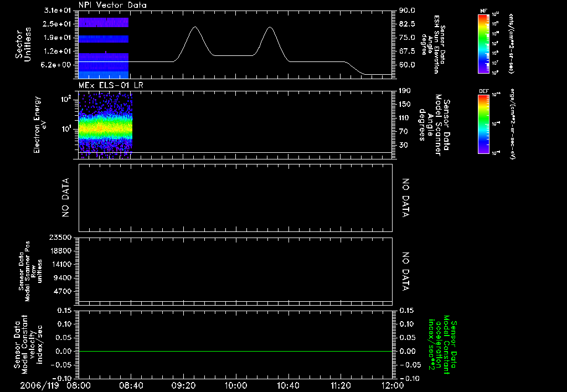Click the "10:00" time tick label
Screen dimensions: 567x392
click(236, 385)
